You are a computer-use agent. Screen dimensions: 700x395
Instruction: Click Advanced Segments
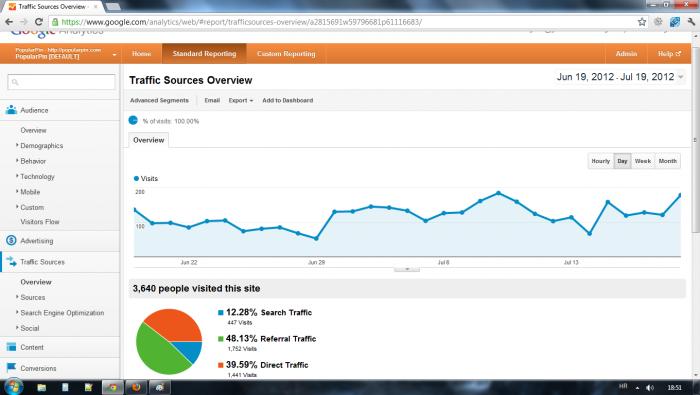tap(159, 100)
